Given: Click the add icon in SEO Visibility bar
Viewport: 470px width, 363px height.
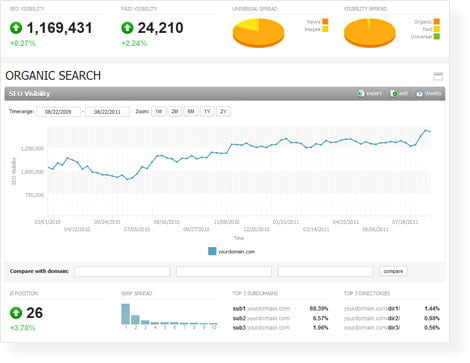Looking at the screenshot, I should click(394, 93).
